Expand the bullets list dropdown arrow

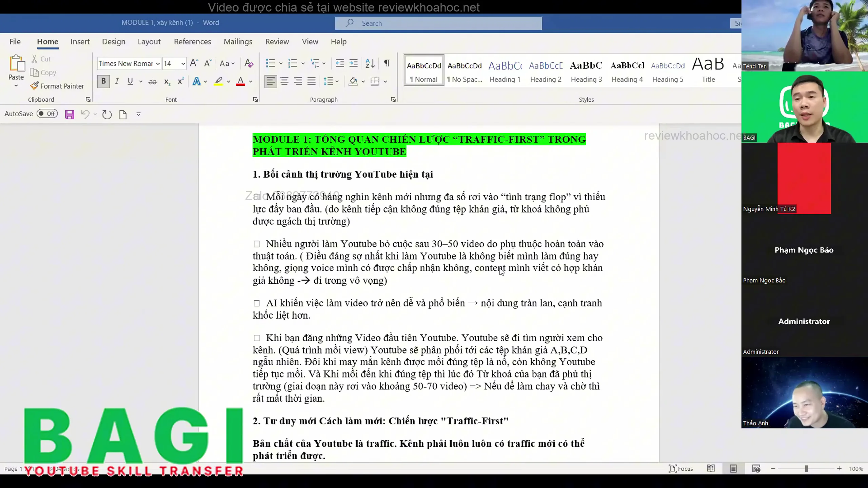pyautogui.click(x=281, y=63)
